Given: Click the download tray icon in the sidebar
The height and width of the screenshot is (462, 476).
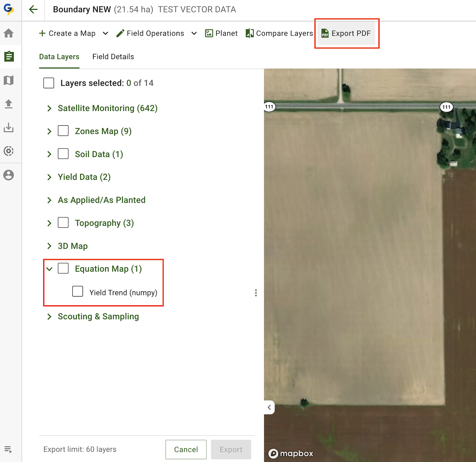Looking at the screenshot, I should (x=9, y=128).
